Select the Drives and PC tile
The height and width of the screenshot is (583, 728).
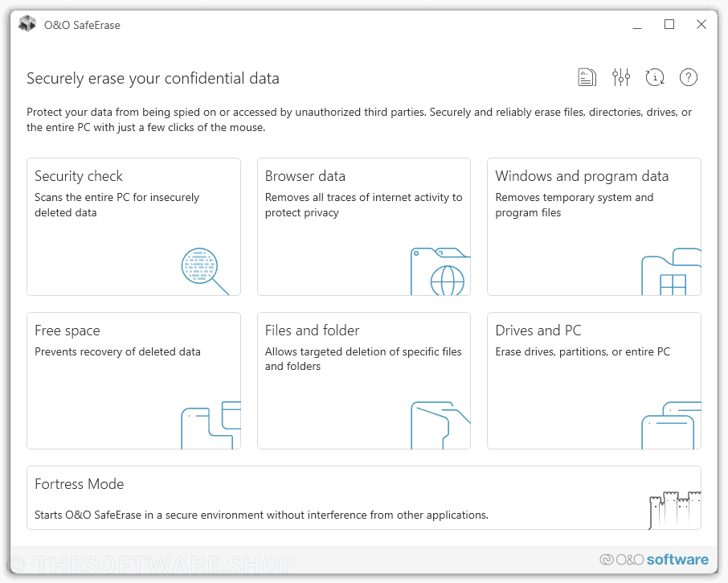tap(594, 380)
